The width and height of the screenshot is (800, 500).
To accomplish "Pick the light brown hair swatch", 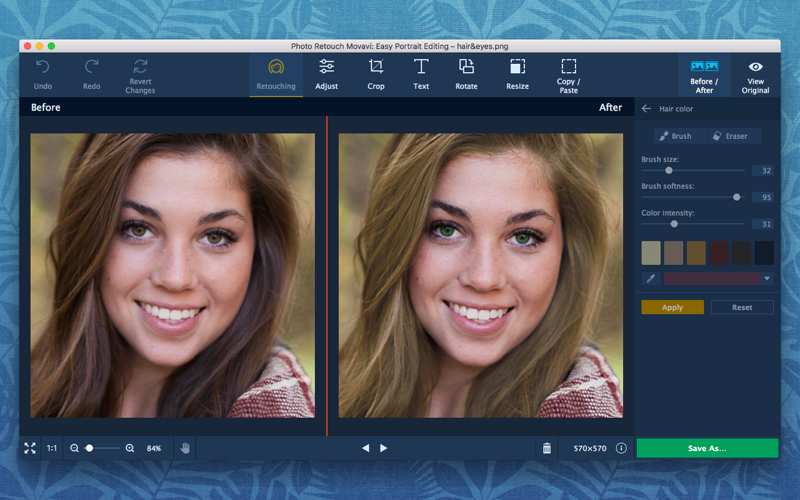I will click(673, 253).
